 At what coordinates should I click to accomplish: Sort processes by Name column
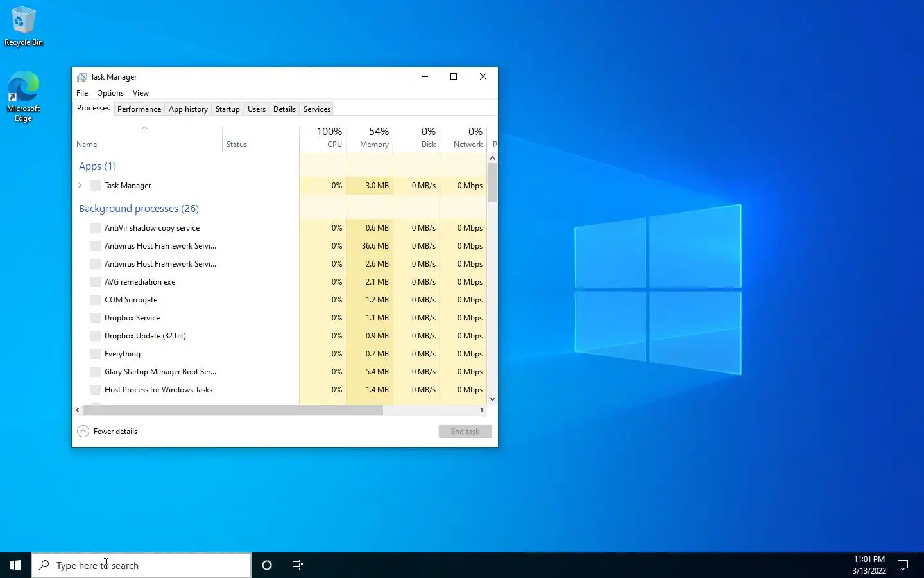pos(147,137)
